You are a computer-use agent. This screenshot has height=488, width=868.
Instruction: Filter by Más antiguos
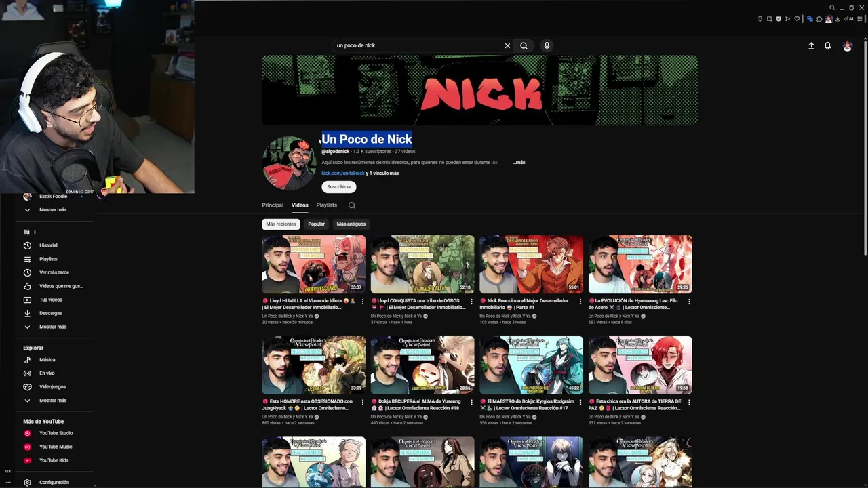[x=351, y=224]
